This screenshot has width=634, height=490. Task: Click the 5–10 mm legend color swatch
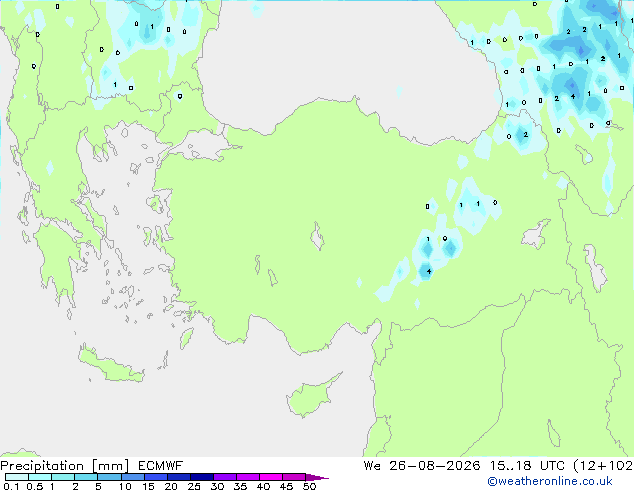(x=109, y=477)
